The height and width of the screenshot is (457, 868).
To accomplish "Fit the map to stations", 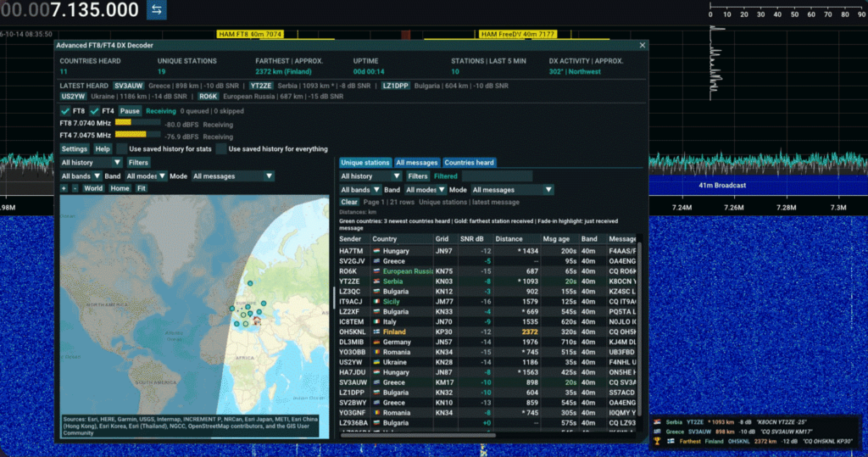I will pos(142,188).
